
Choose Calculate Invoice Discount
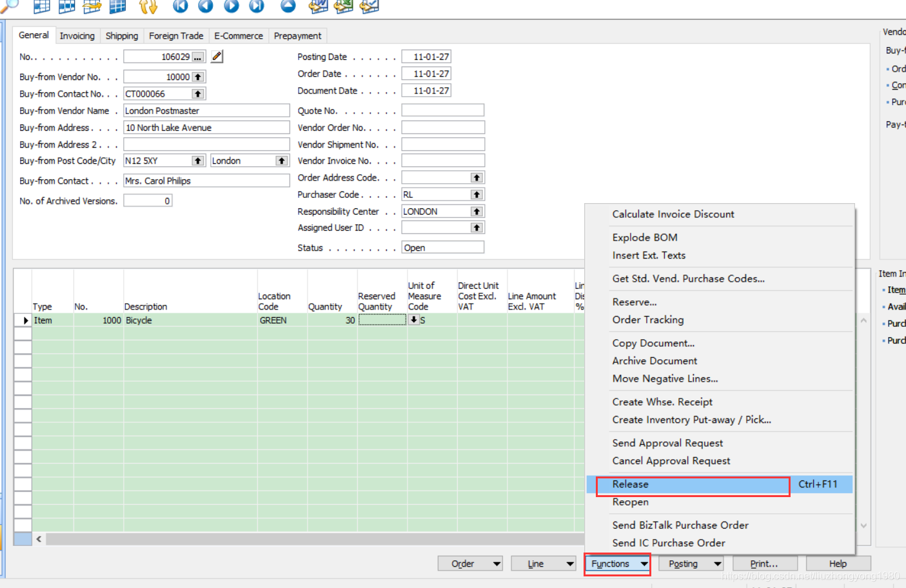point(720,214)
